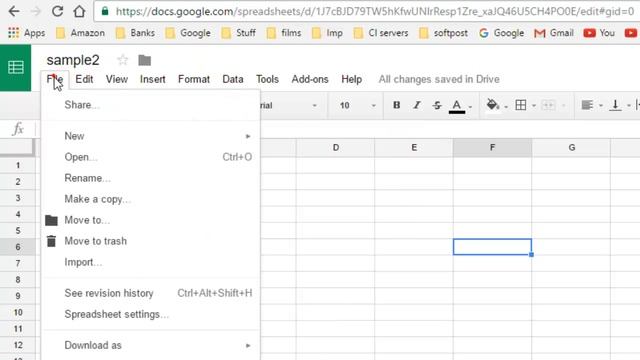Open the fill color paint bucket

pos(492,105)
